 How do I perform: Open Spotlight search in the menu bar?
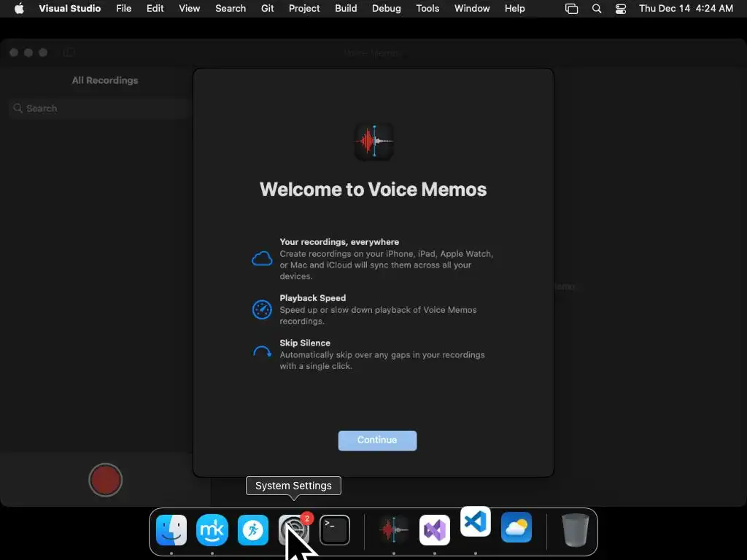(597, 9)
